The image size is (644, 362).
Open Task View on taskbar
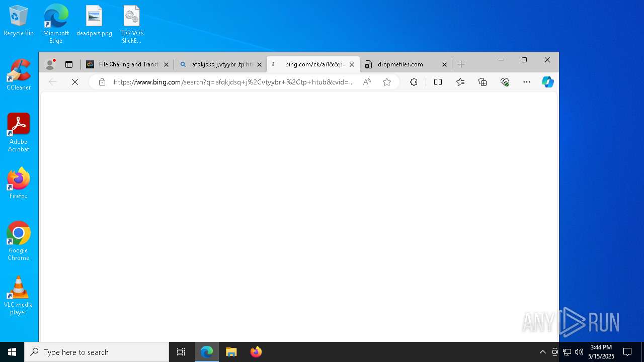(x=181, y=352)
